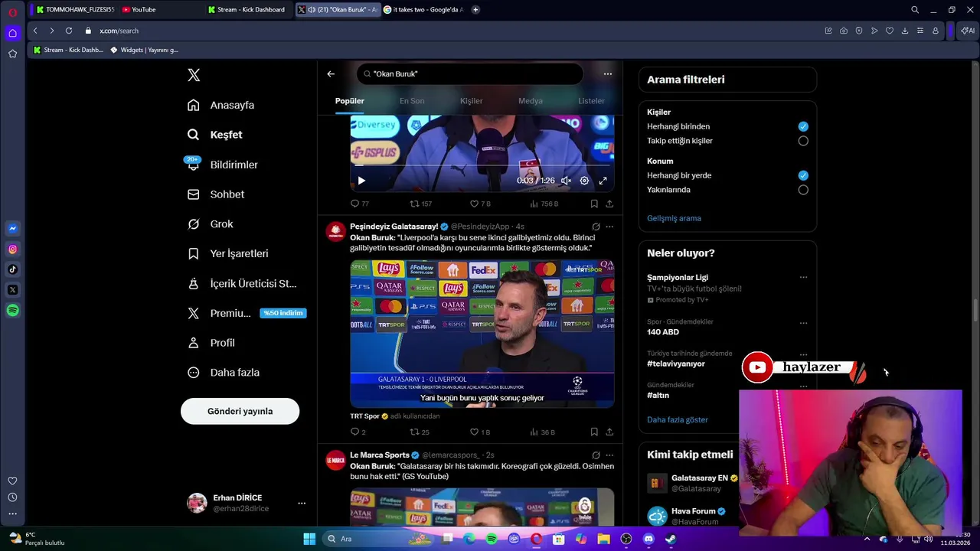Open Spotify in Opera sidebar
Viewport: 980px width, 551px height.
(12, 310)
